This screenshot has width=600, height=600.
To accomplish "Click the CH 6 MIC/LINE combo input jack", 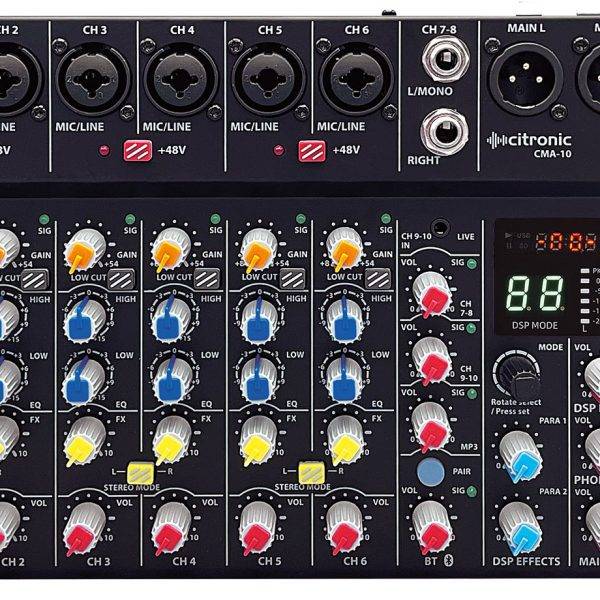I will tap(357, 80).
